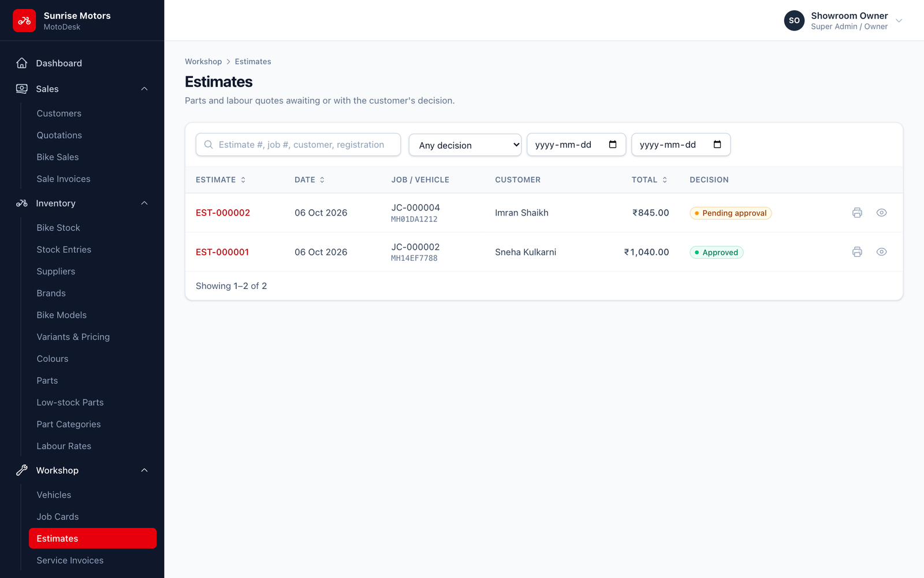
Task: Collapse the Inventory section chevron
Action: [x=144, y=203]
